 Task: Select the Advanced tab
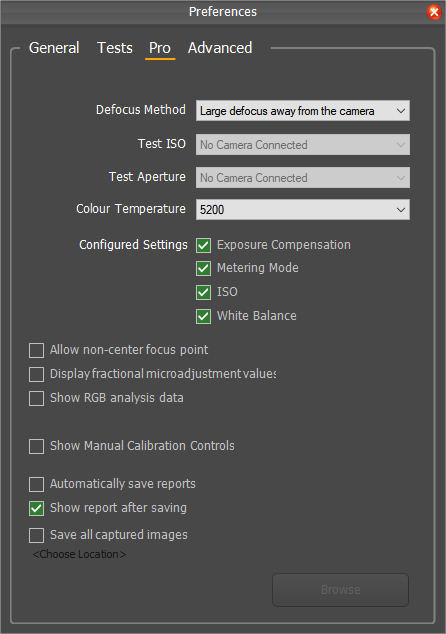220,48
